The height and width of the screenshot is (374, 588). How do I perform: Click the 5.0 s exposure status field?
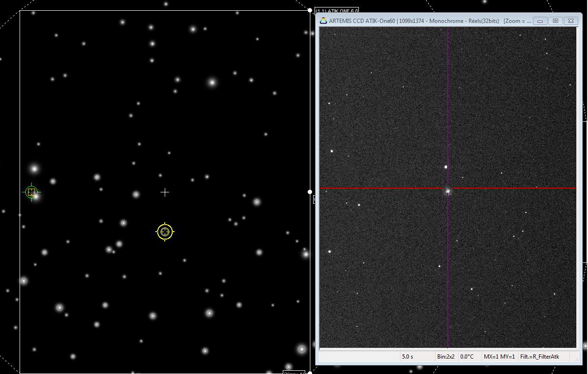(x=407, y=357)
